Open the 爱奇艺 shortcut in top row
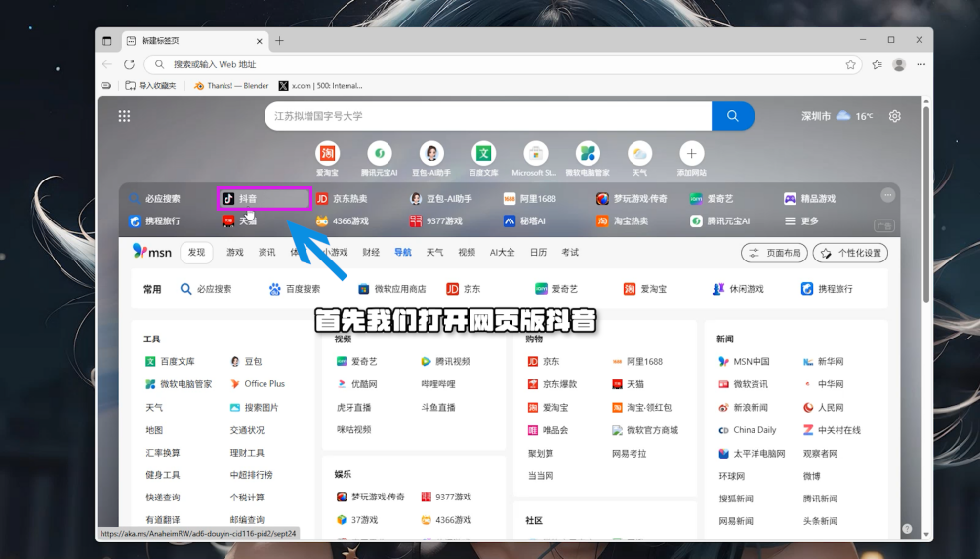The height and width of the screenshot is (559, 980). [712, 199]
